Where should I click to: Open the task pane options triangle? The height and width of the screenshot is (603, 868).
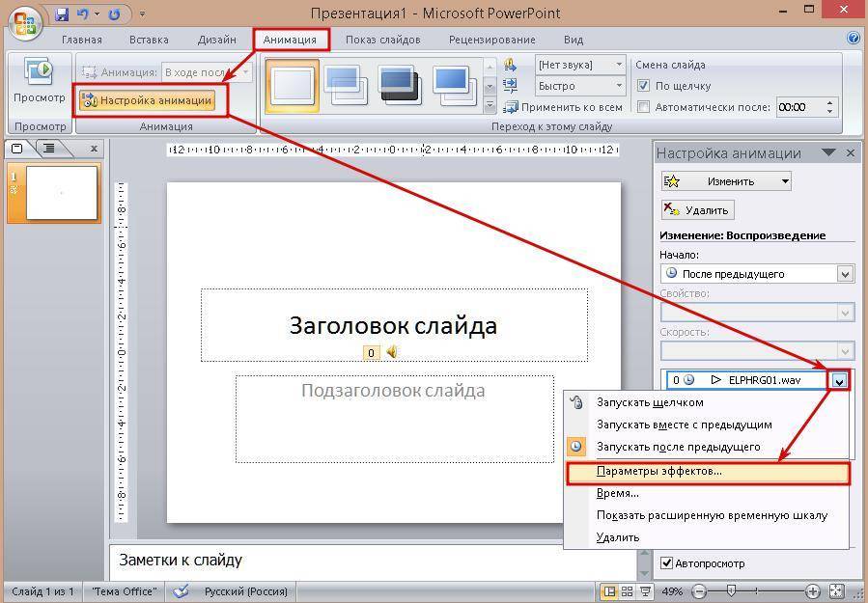[828, 152]
